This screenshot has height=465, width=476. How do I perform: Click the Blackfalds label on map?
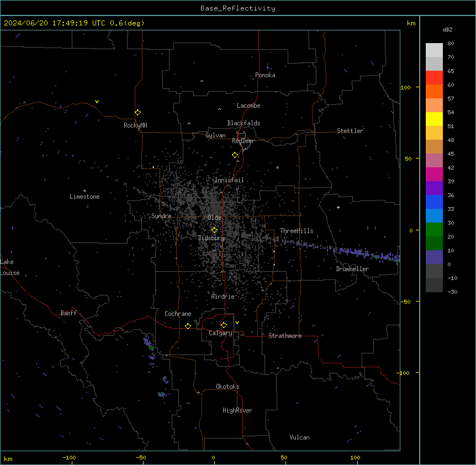[244, 123]
